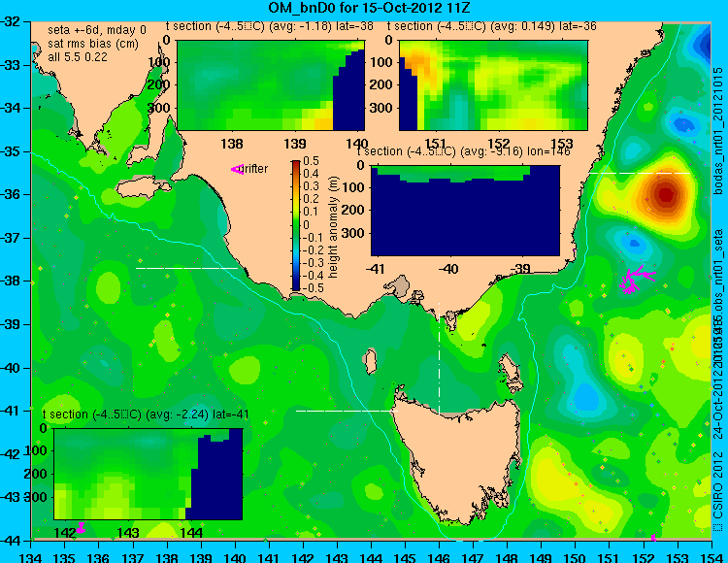Click the white dashed section line at 41S
Viewport: 728px width, 563px height.
pos(347,411)
